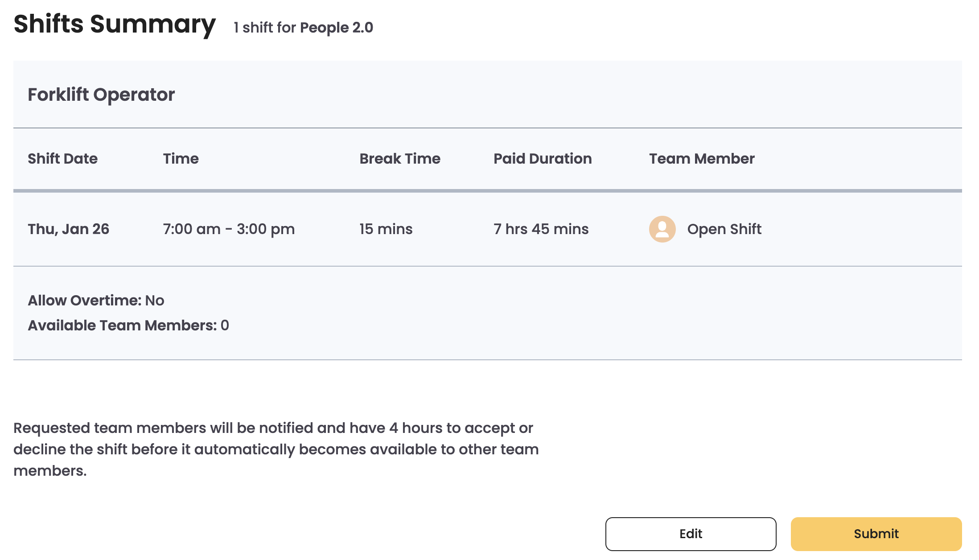Click the Team Member column header
The width and height of the screenshot is (979, 560).
tap(701, 159)
